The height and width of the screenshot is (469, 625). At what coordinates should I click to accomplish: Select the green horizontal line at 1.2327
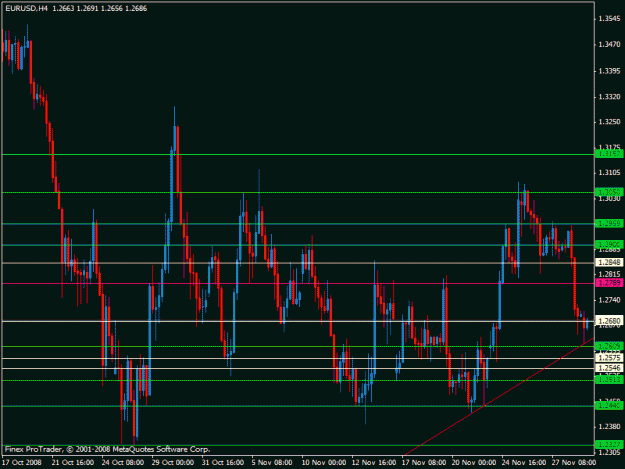click(298, 445)
